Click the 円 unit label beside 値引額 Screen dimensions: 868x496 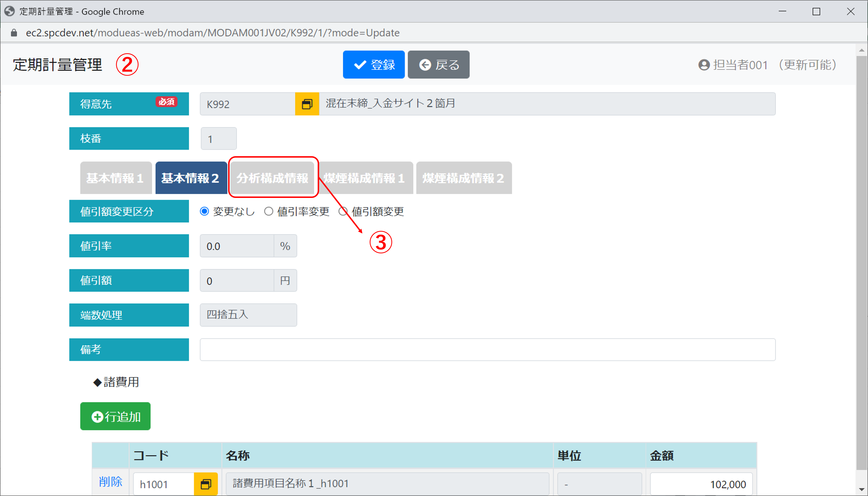point(285,281)
